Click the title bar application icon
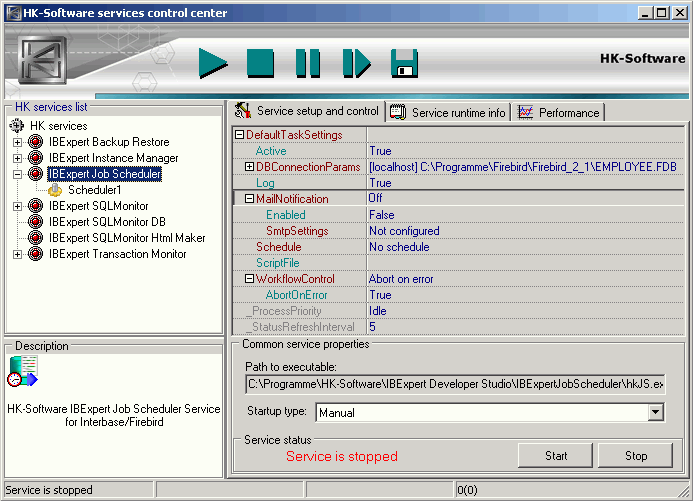The height and width of the screenshot is (501, 693). 13,13
